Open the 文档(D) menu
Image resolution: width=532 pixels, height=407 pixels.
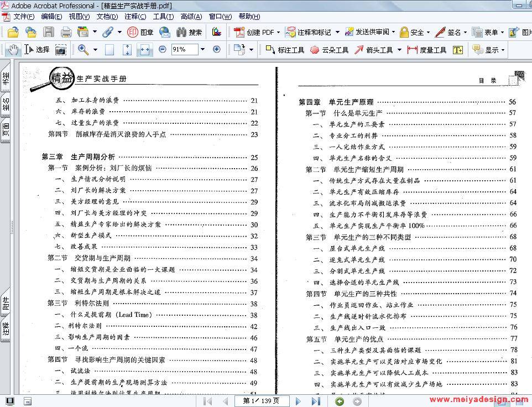coord(107,16)
